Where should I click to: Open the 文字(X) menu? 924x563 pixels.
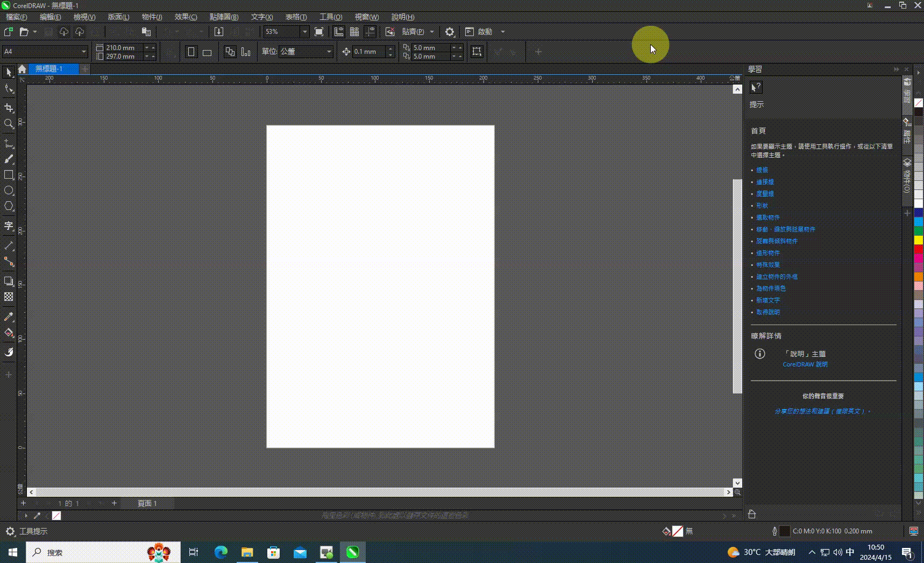click(x=262, y=17)
